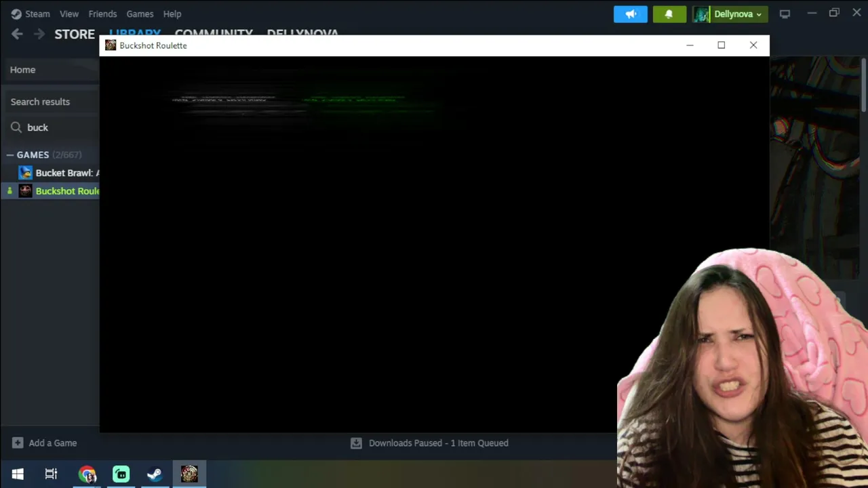Open Task View from the taskbar
This screenshot has height=488, width=868.
coord(51,474)
